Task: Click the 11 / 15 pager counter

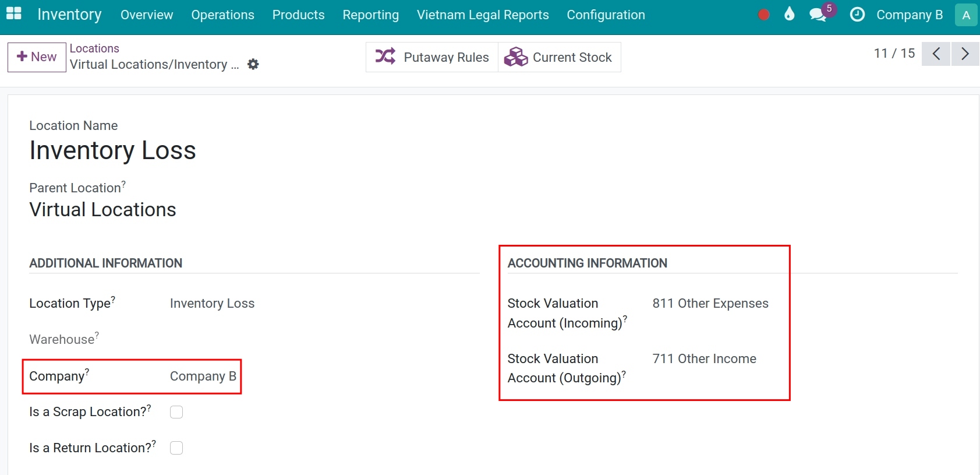Action: 894,54
